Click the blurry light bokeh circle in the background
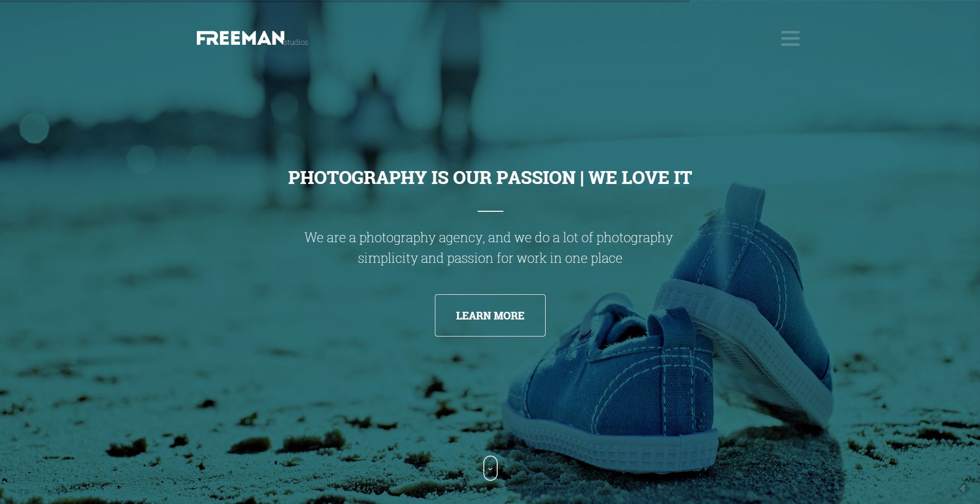Image resolution: width=980 pixels, height=504 pixels. [34, 127]
